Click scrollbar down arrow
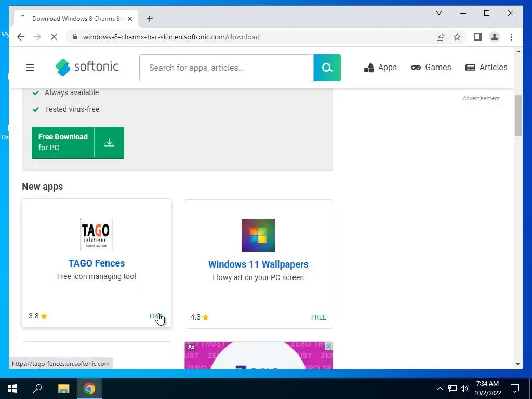The height and width of the screenshot is (399, 532). coord(518,364)
